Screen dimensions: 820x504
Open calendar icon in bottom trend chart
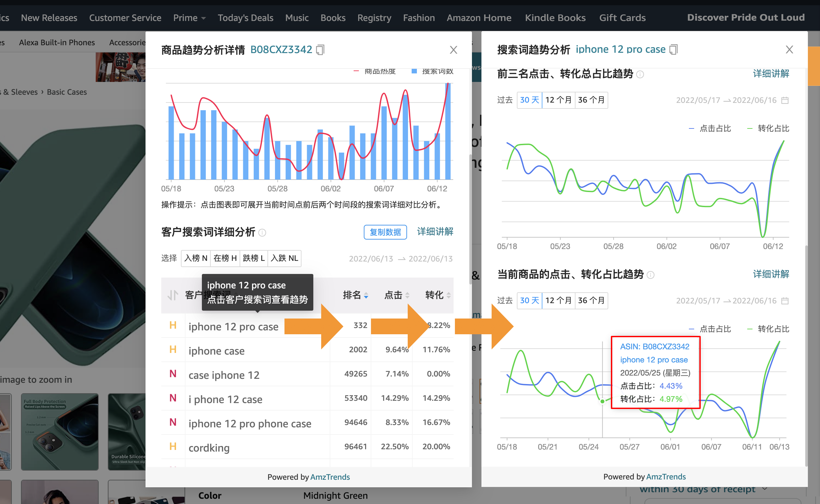pyautogui.click(x=785, y=301)
